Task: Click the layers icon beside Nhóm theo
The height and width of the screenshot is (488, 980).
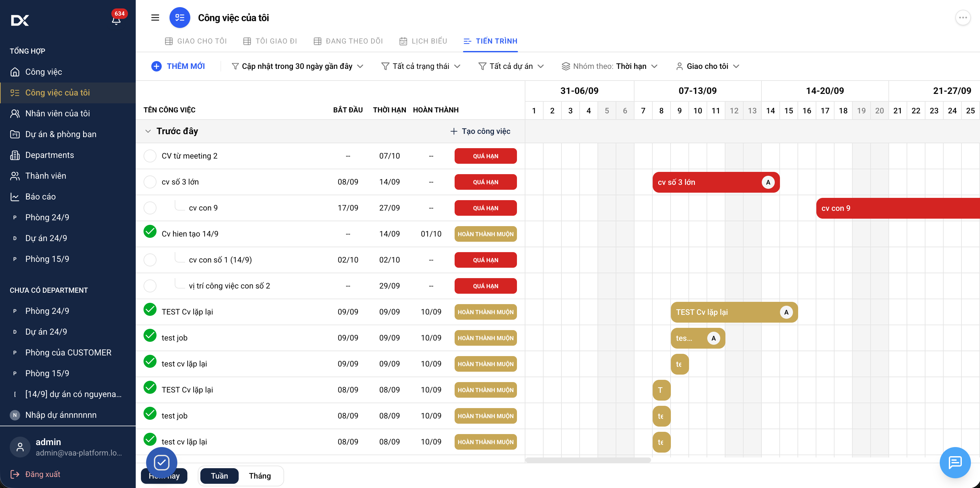Action: click(566, 66)
